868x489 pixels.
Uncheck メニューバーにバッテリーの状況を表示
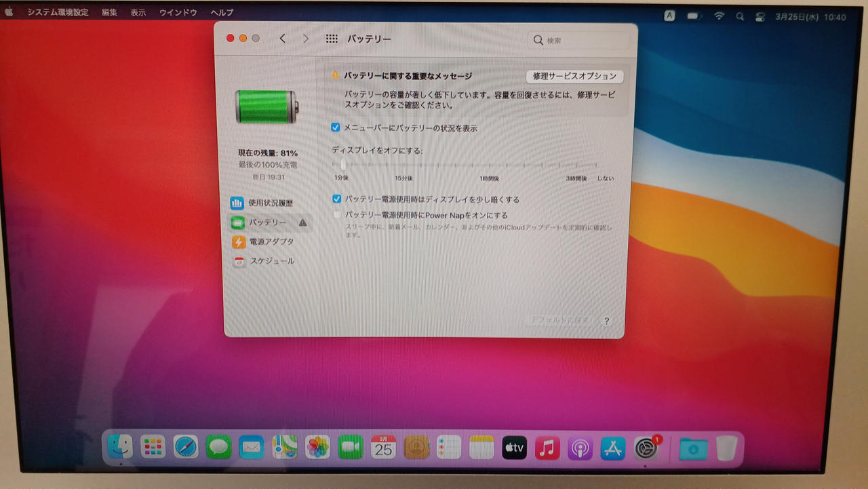tap(336, 128)
